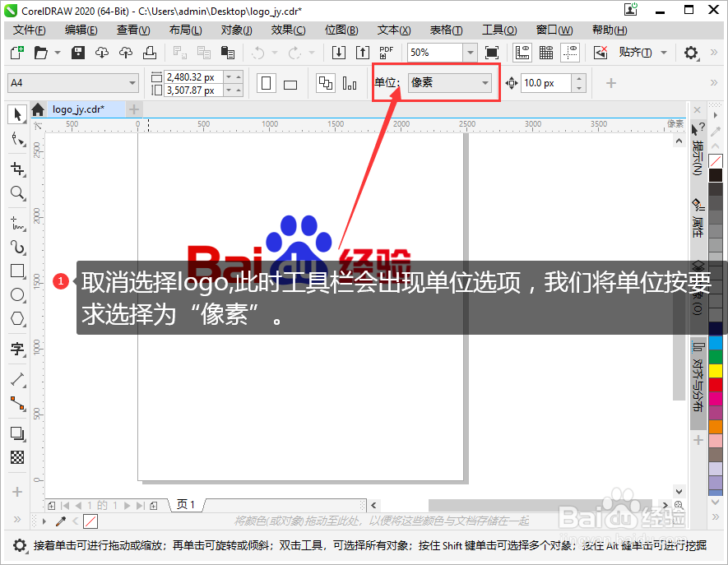Select the Zoom magnifier tool
728x565 pixels.
tap(17, 192)
